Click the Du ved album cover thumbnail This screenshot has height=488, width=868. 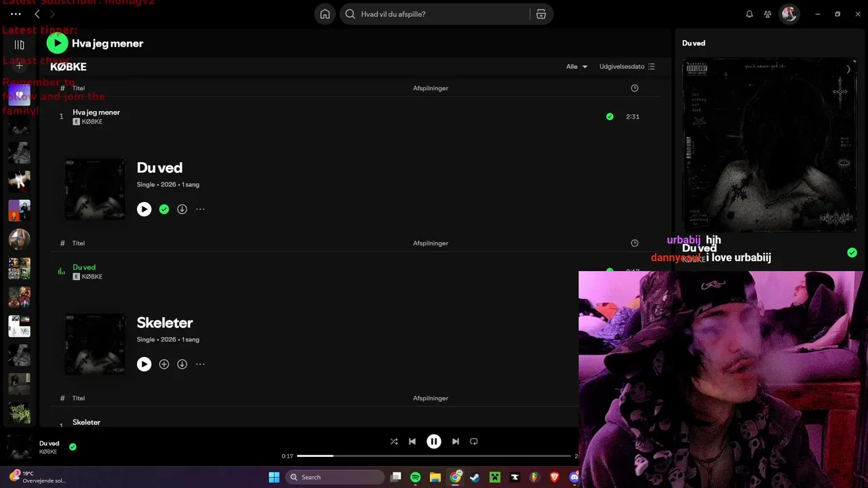tap(95, 190)
